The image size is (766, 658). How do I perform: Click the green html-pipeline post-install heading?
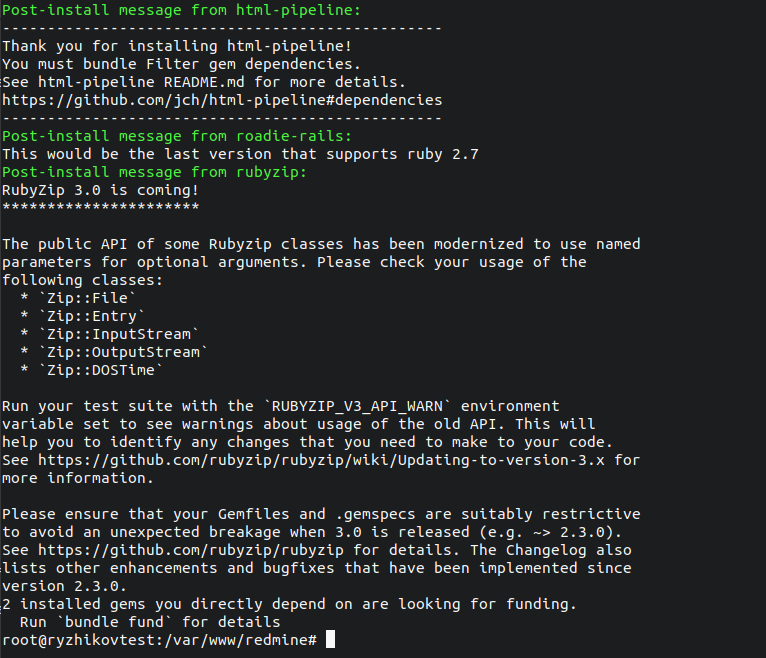coord(168,10)
